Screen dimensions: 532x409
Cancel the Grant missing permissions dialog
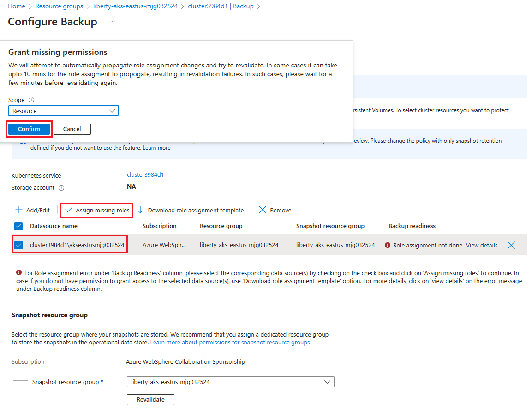[72, 129]
